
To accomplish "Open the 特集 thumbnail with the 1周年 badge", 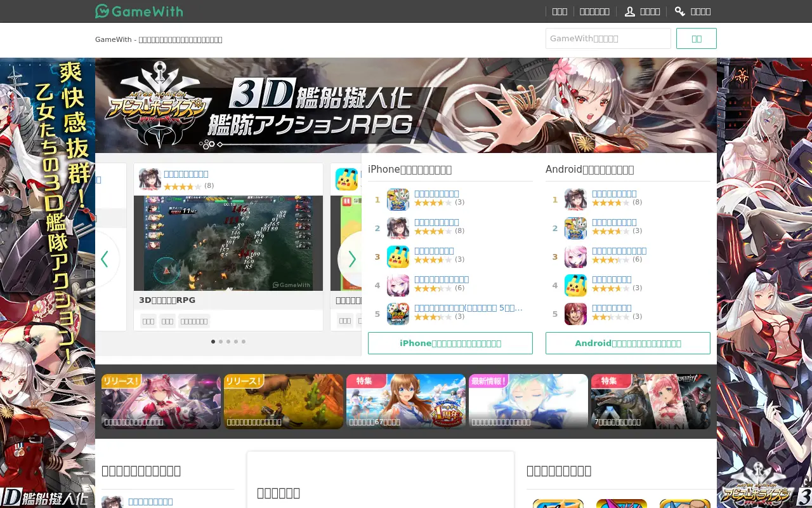I will tap(406, 401).
